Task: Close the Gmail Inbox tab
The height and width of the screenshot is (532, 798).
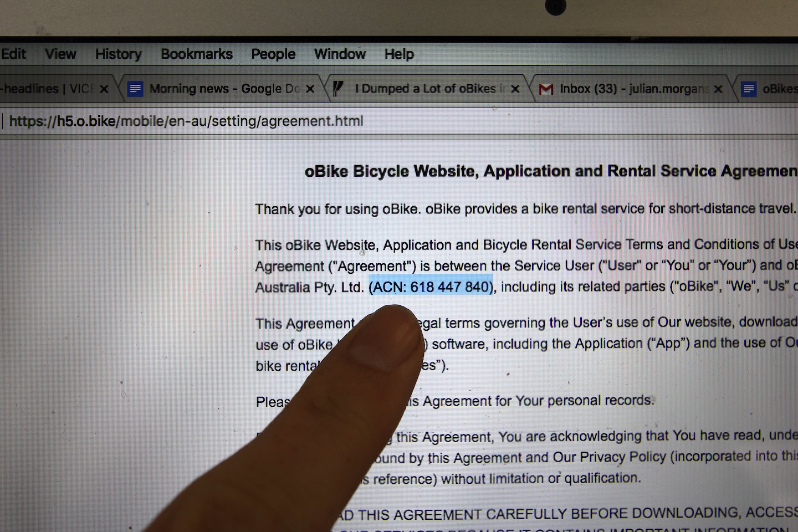Action: pyautogui.click(x=718, y=89)
